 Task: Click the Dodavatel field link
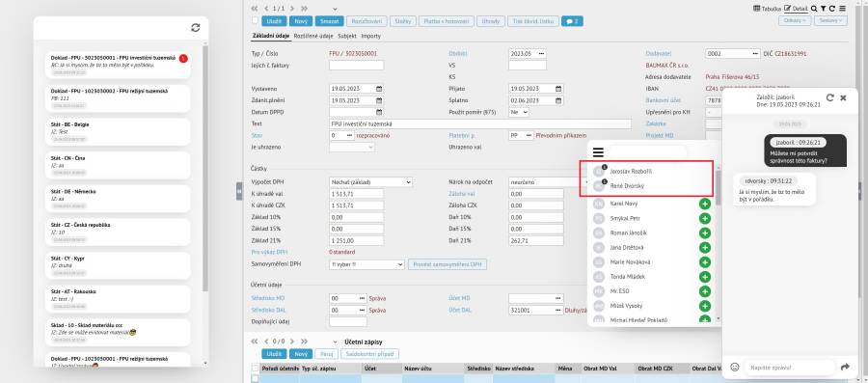658,54
